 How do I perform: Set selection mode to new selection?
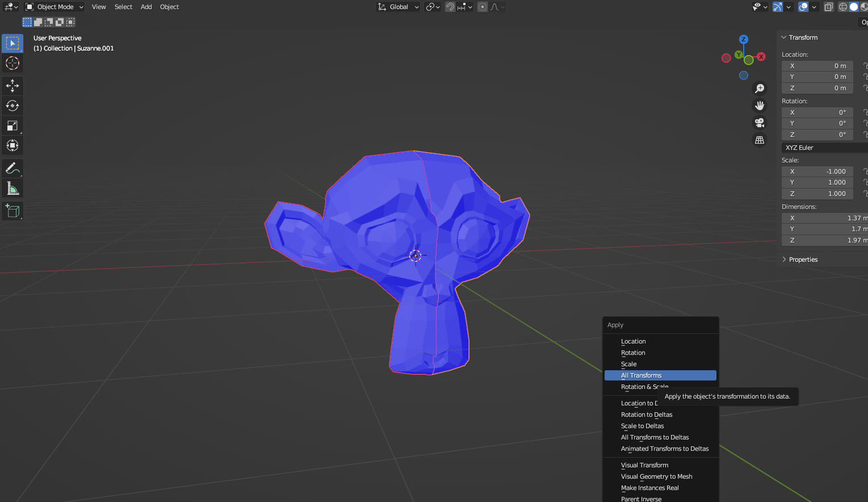[x=27, y=22]
